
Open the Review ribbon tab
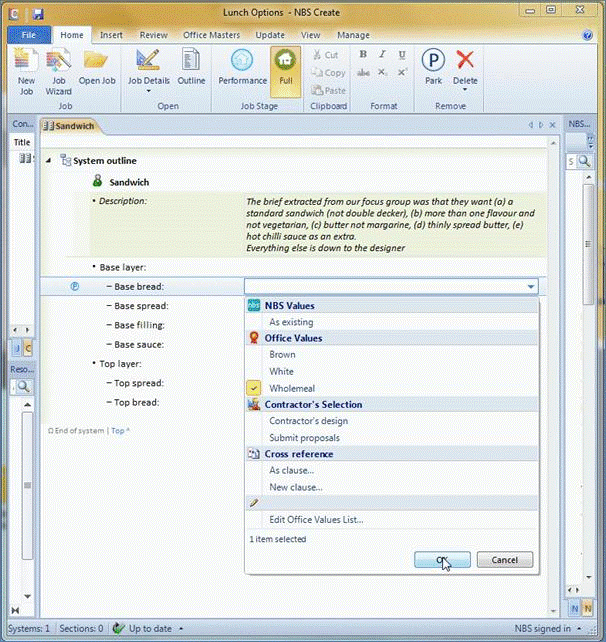pos(154,35)
